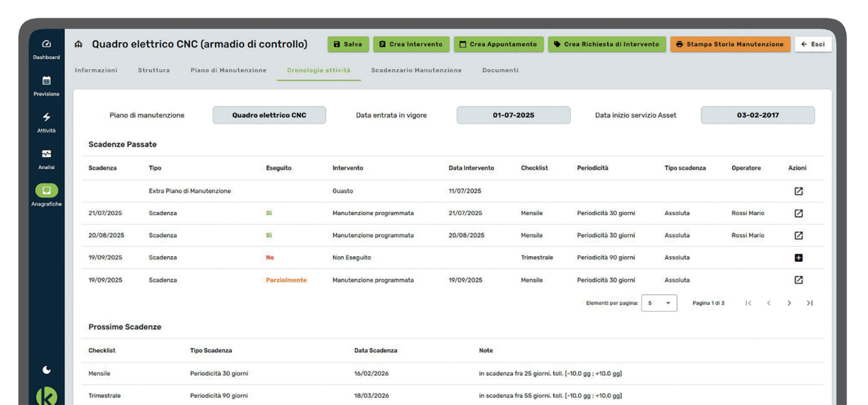Image resolution: width=868 pixels, height=405 pixels.
Task: Select the Attività lightning icon
Action: pos(46,117)
